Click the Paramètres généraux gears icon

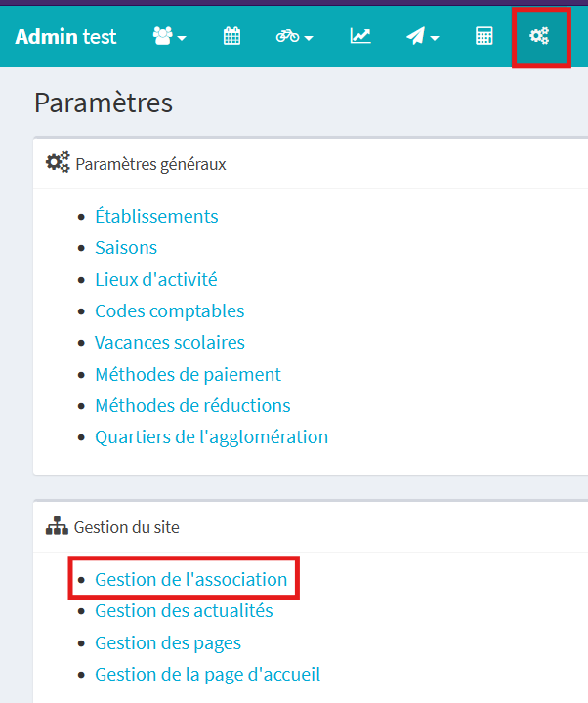point(58,162)
